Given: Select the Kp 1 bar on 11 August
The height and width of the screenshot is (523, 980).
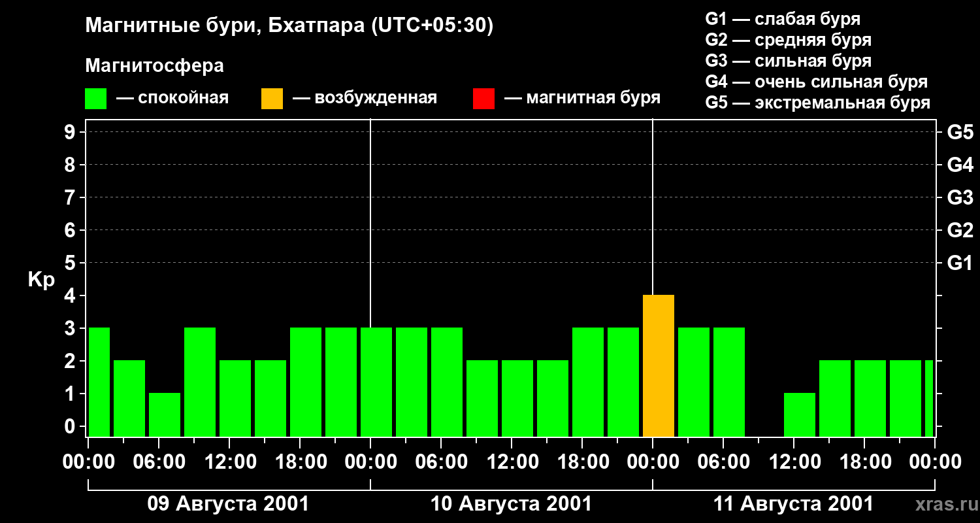Looking at the screenshot, I should (800, 415).
